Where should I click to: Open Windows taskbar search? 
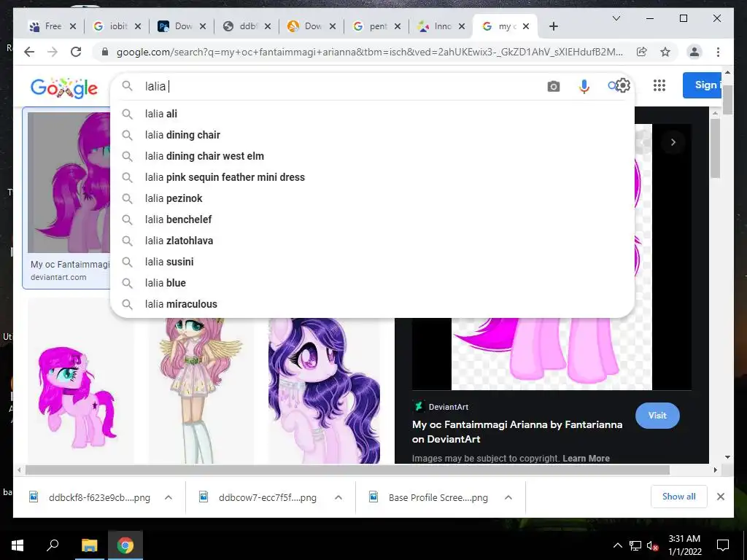tap(53, 545)
